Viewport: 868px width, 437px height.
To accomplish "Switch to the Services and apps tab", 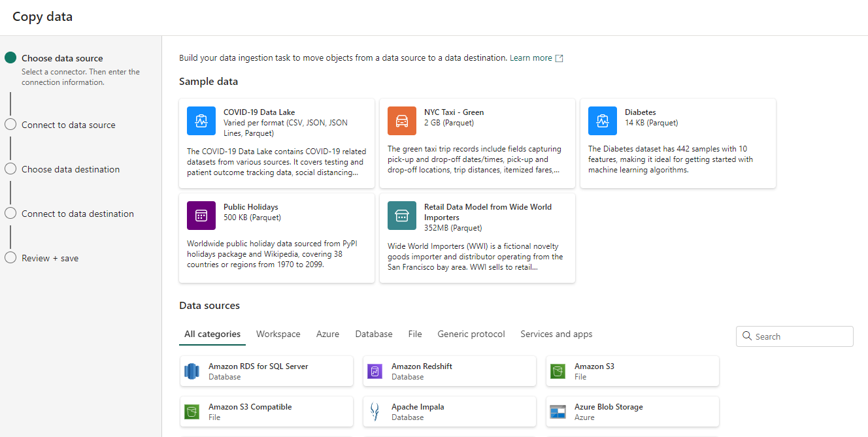I will (x=556, y=334).
